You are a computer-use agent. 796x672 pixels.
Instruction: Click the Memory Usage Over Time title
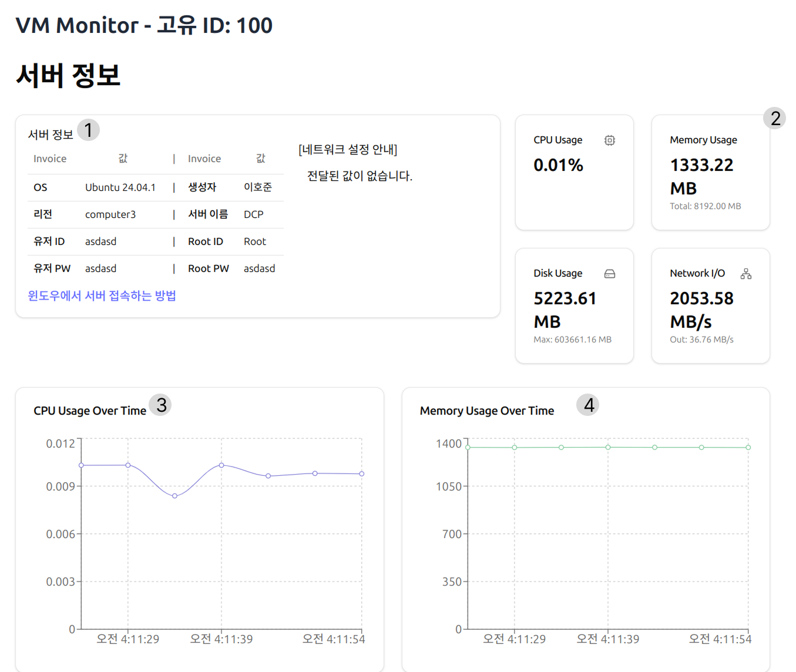(486, 411)
